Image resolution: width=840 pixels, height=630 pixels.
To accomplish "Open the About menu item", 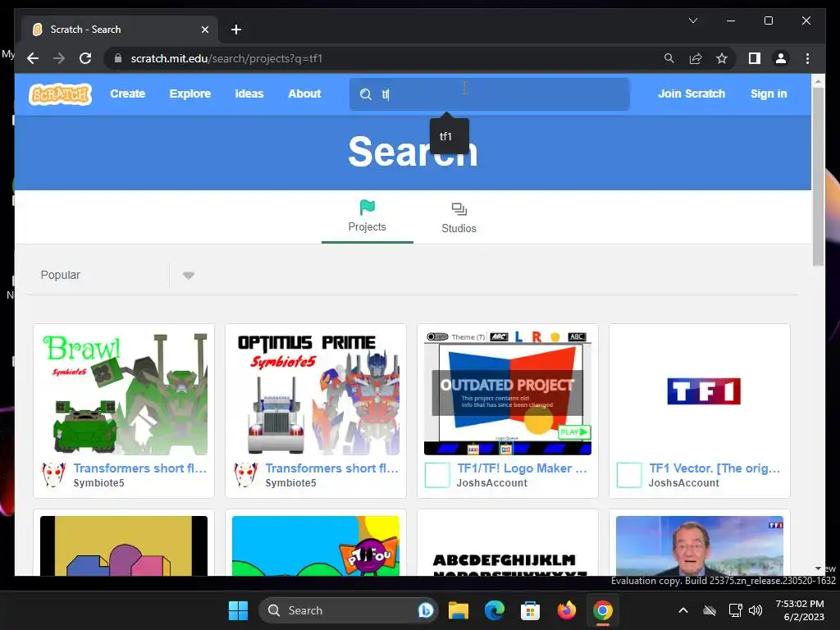I will 304,94.
